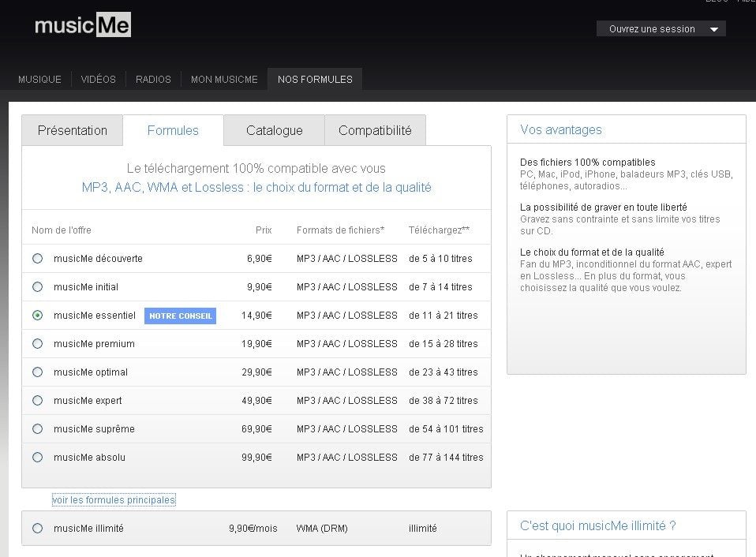This screenshot has width=756, height=557.
Task: Select the Nos Formules menu item
Action: (315, 80)
